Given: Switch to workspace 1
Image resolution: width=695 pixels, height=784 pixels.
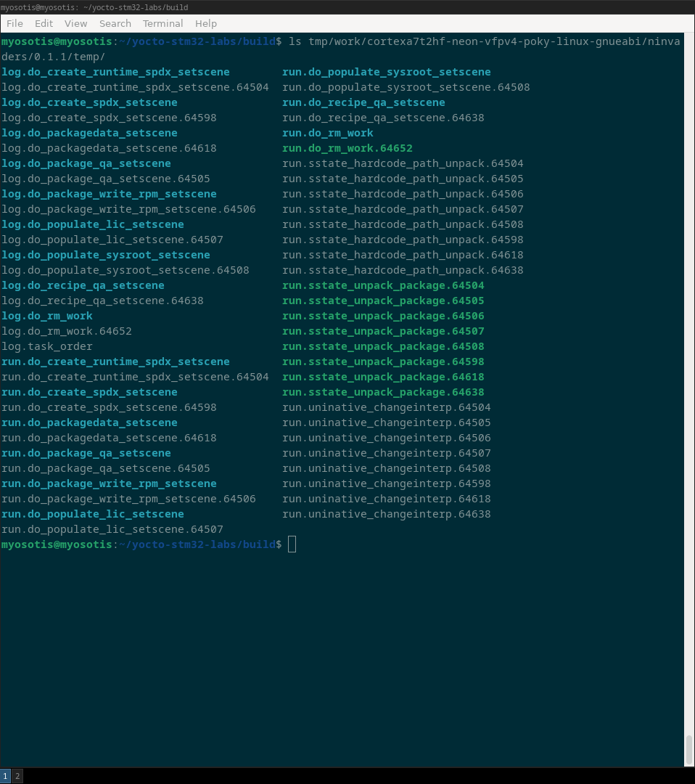Looking at the screenshot, I should click(x=5, y=776).
